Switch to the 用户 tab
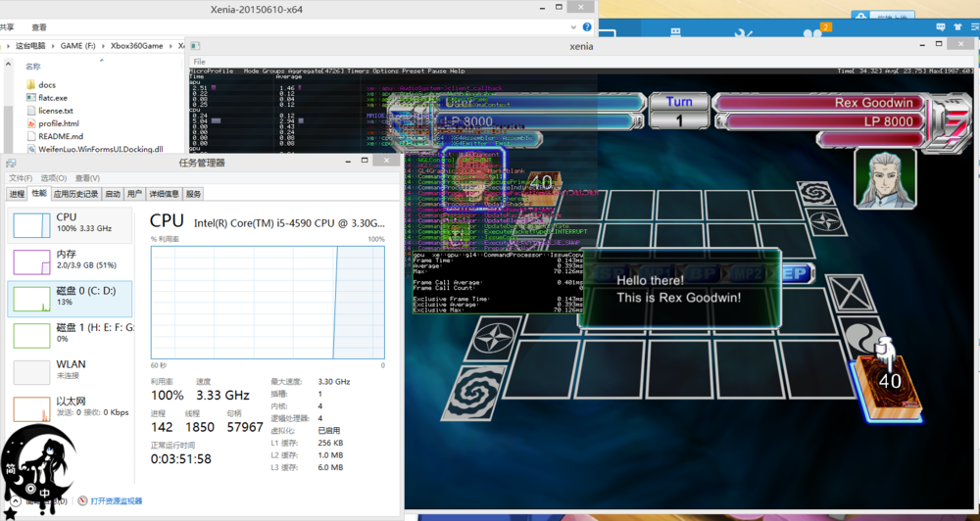Image resolution: width=980 pixels, height=521 pixels. tap(133, 194)
